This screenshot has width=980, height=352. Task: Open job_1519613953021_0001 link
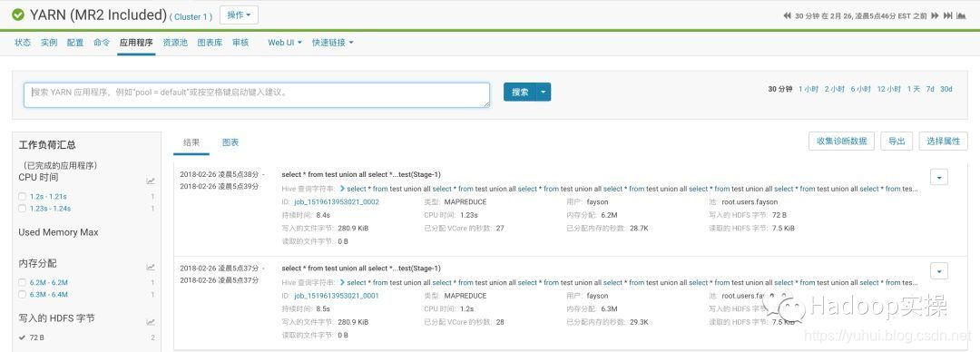(x=337, y=296)
